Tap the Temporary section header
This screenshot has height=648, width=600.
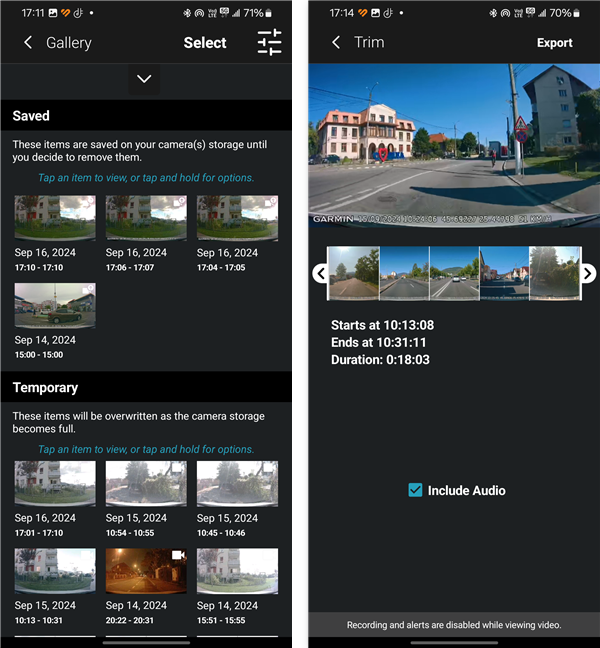[146, 387]
